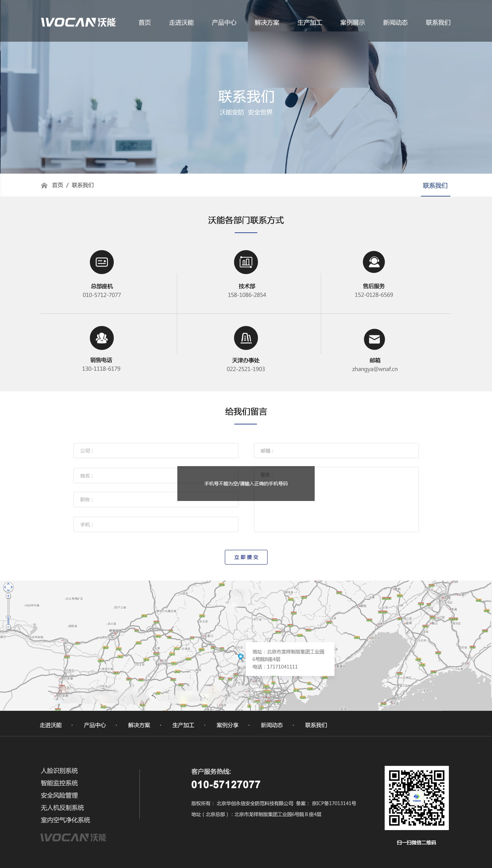
Task: Focus the 邮箱 input field in the form
Action: (336, 450)
